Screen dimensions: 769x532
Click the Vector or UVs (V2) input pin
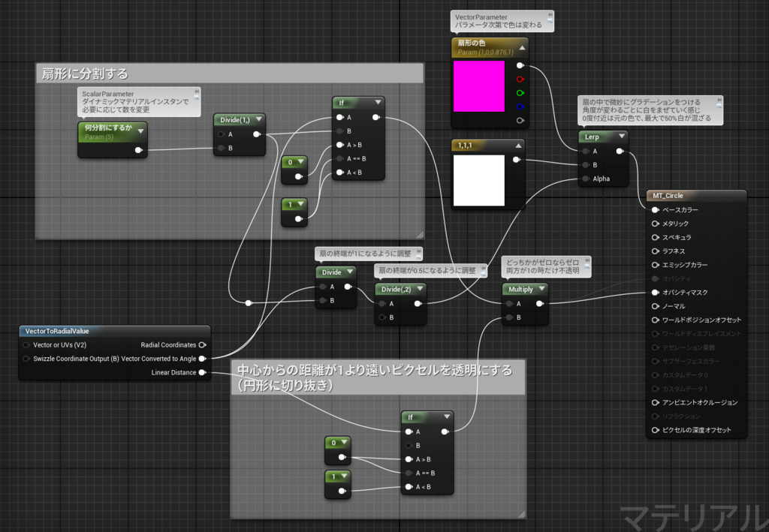pyautogui.click(x=26, y=345)
